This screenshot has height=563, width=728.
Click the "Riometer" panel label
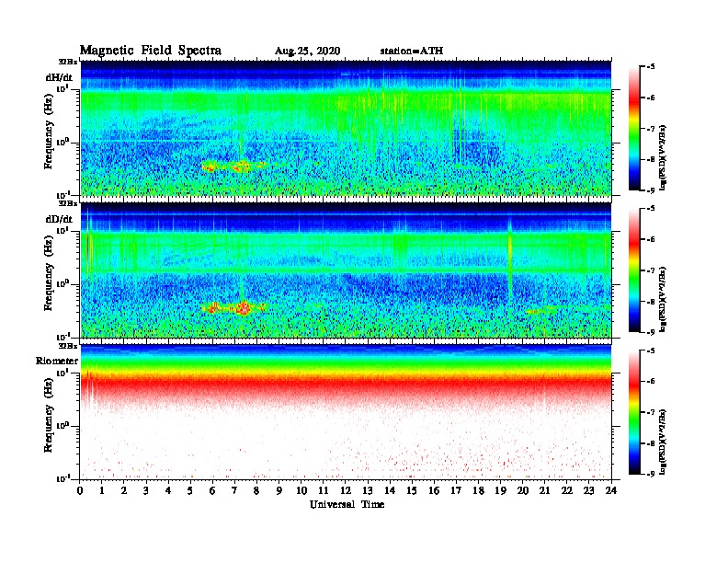point(57,361)
